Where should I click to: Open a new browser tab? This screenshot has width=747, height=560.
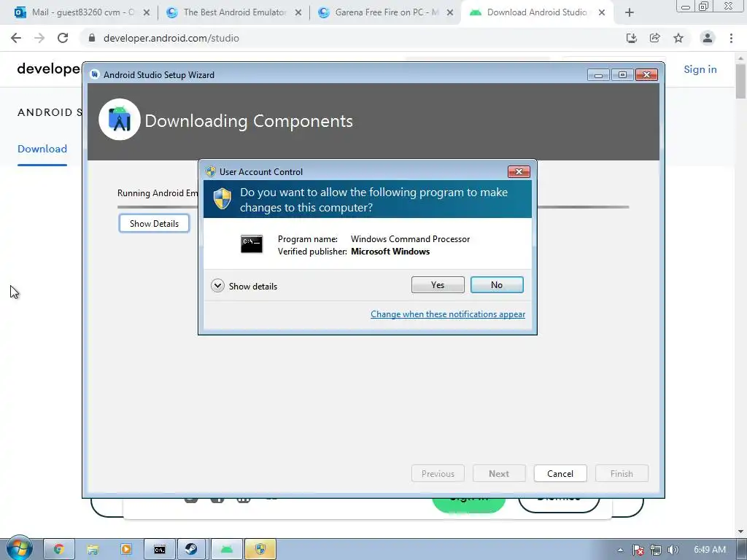(630, 12)
